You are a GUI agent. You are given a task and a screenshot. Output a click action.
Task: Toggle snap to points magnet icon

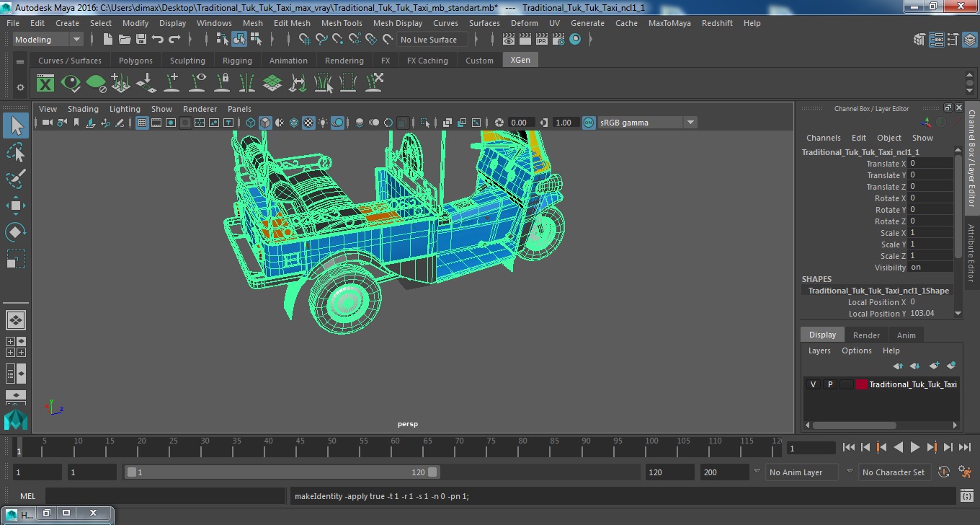(337, 40)
